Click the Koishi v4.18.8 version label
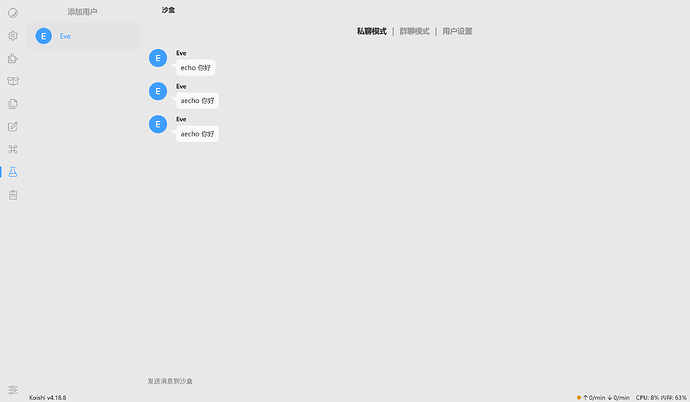This screenshot has width=690, height=402. 48,398
